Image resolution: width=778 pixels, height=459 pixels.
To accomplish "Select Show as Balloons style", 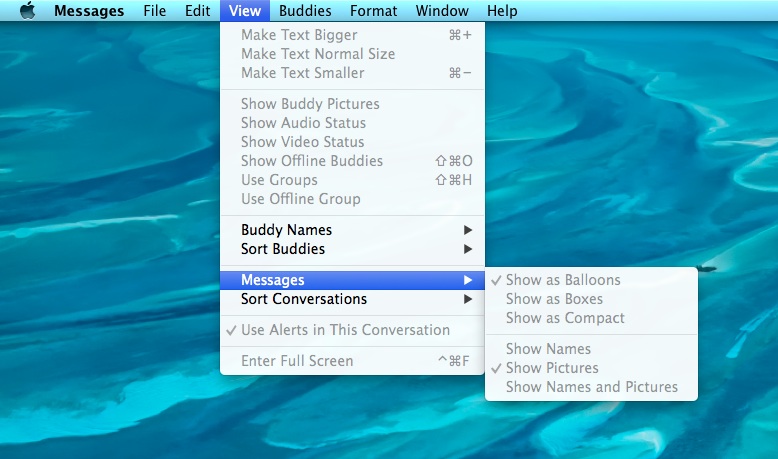I will 591,280.
